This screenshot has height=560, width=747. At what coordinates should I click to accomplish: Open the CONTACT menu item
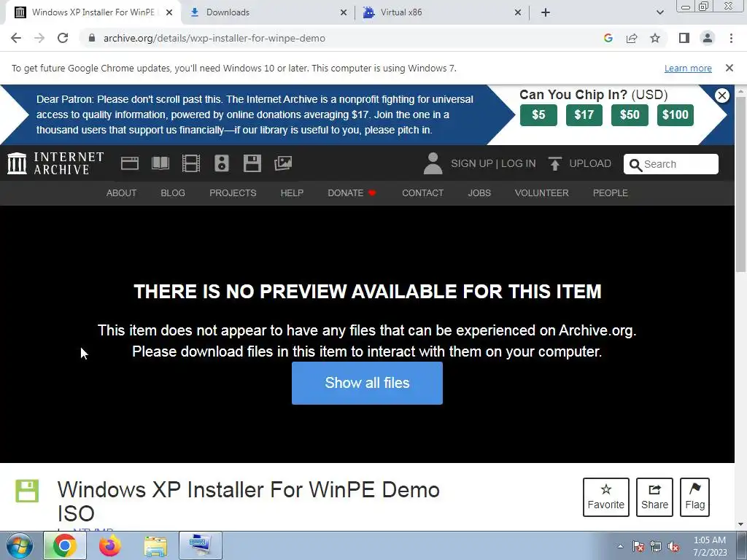(x=422, y=192)
